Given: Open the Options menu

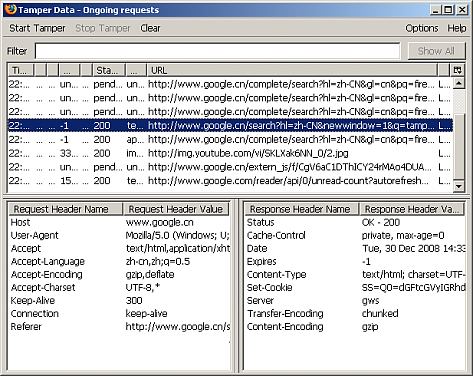Looking at the screenshot, I should (x=422, y=28).
